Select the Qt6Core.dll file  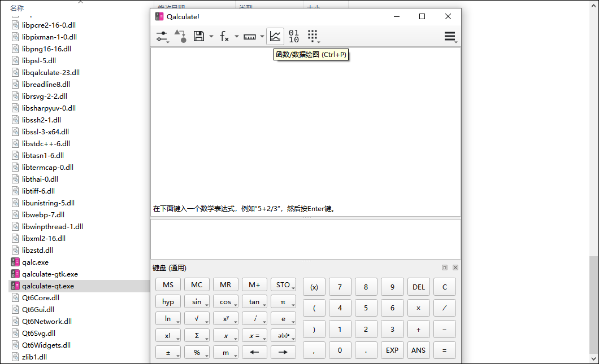[41, 297]
